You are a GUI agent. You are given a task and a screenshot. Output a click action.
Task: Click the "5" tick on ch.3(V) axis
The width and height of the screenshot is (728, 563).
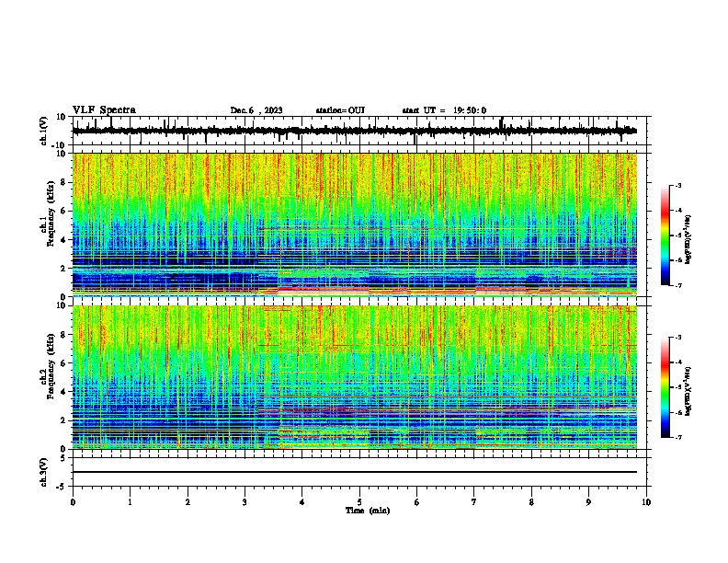64,458
